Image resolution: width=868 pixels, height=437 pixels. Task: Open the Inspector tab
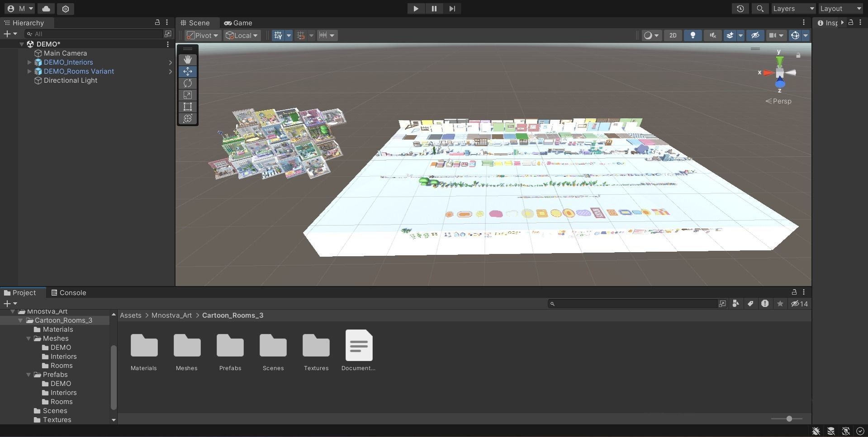[828, 23]
